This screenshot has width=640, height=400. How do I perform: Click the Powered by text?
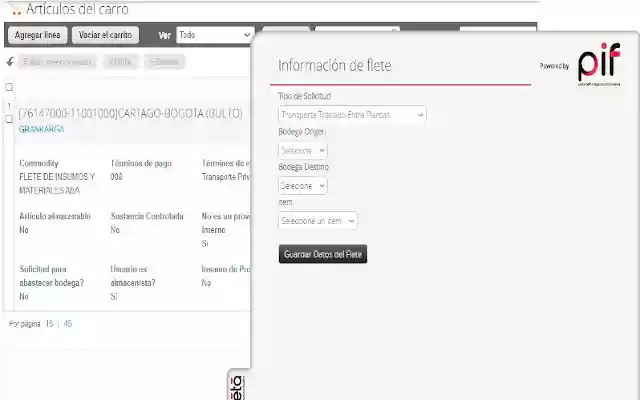tap(554, 66)
